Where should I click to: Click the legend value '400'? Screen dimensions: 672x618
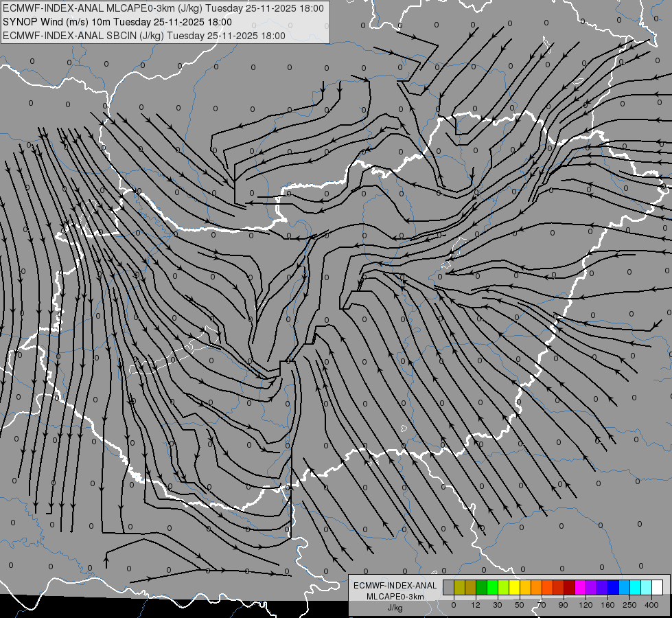pos(651,605)
